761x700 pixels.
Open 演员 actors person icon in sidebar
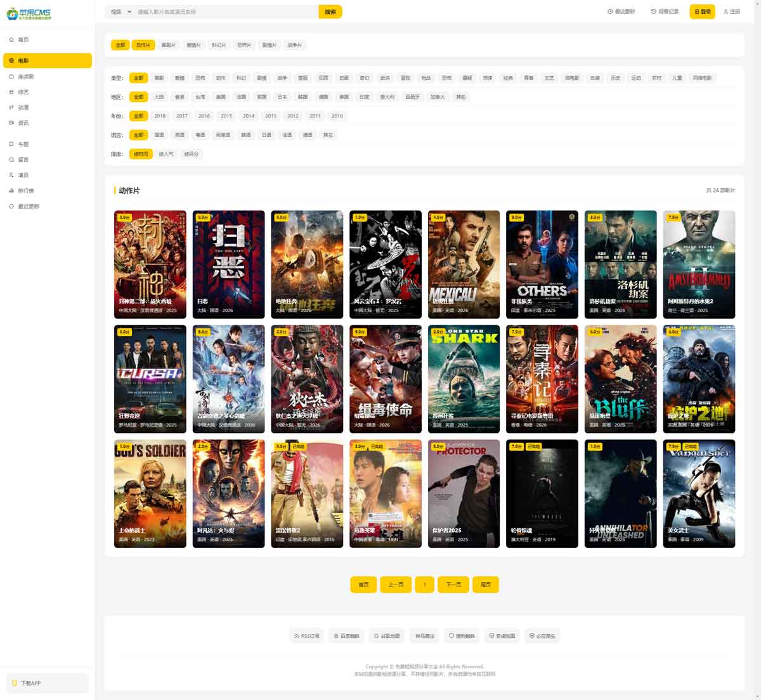(x=11, y=175)
